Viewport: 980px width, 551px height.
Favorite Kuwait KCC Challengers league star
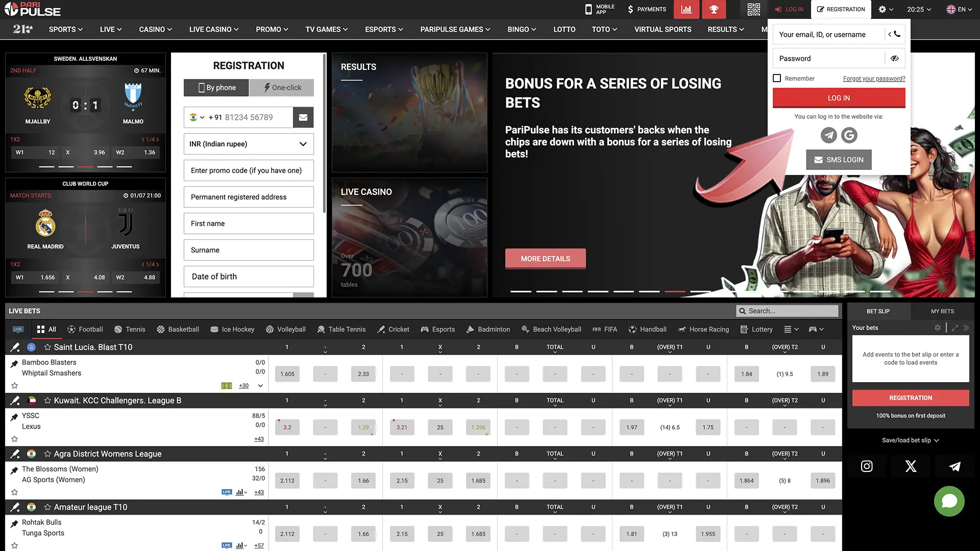[x=47, y=400]
